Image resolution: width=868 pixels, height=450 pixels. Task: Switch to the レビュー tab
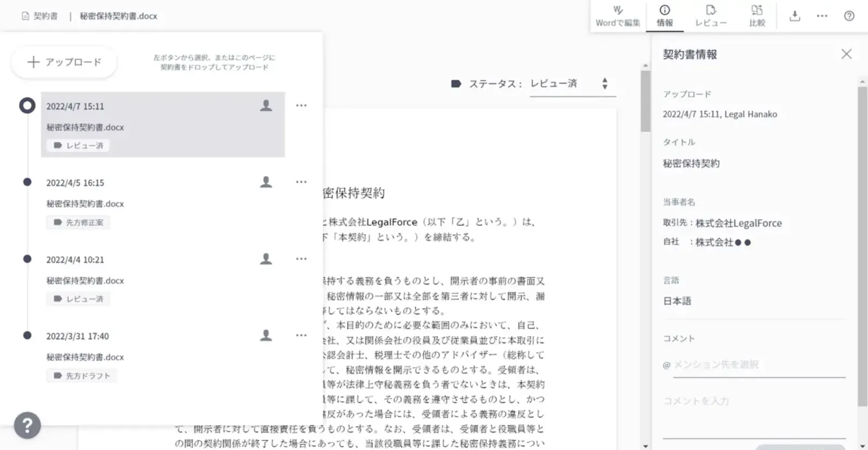[711, 16]
